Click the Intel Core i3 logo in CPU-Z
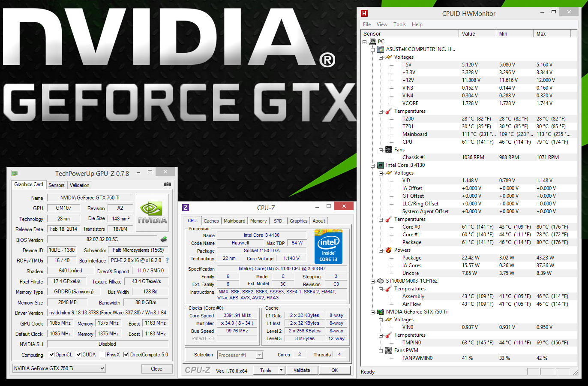This screenshot has height=386, width=588. pyautogui.click(x=328, y=247)
